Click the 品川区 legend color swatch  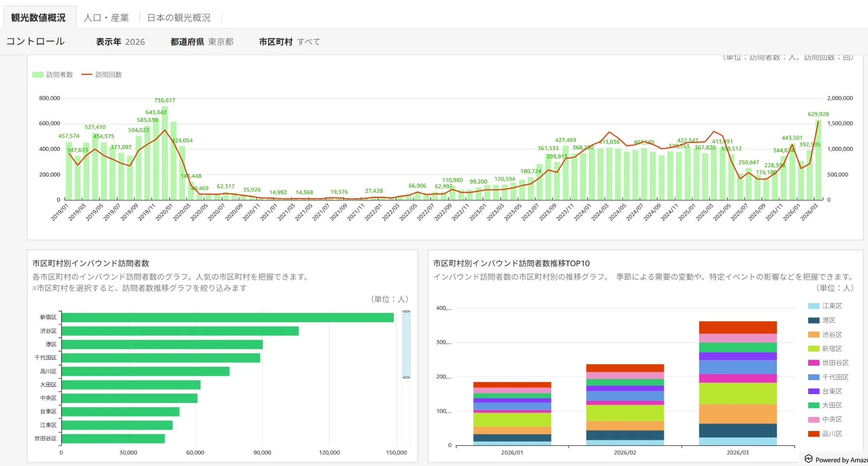814,434
